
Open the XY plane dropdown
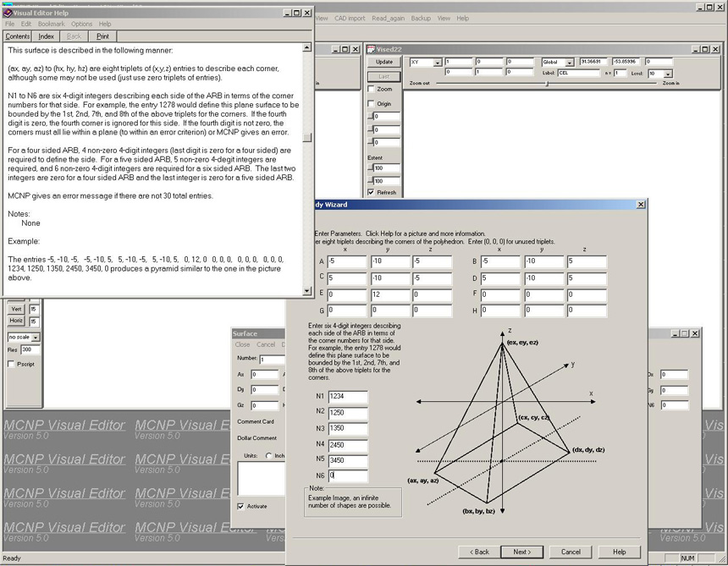pyautogui.click(x=438, y=62)
